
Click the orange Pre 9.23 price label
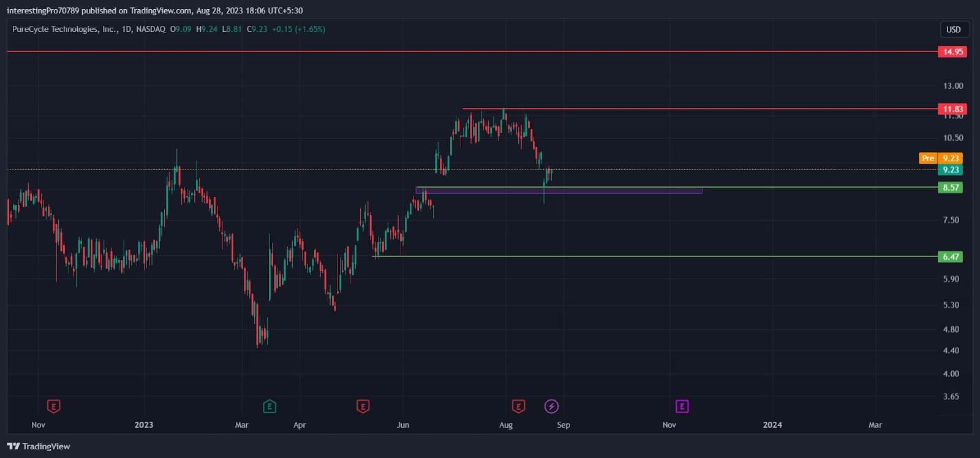[x=941, y=158]
